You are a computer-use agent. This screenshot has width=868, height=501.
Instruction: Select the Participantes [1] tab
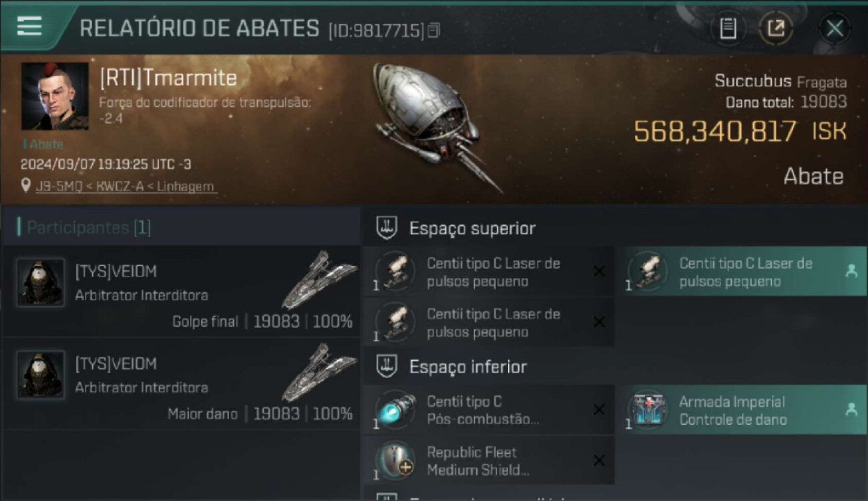(x=89, y=228)
